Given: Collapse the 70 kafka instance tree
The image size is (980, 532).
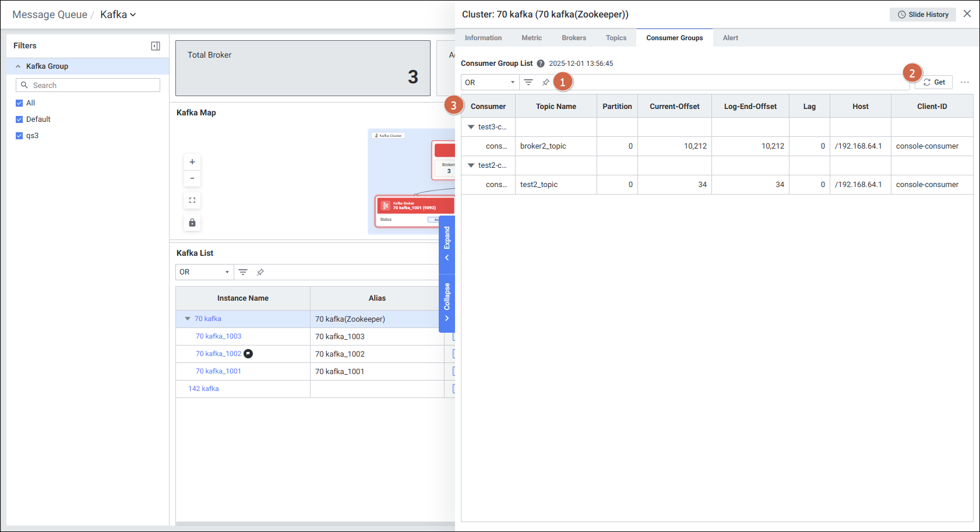Looking at the screenshot, I should pyautogui.click(x=188, y=319).
